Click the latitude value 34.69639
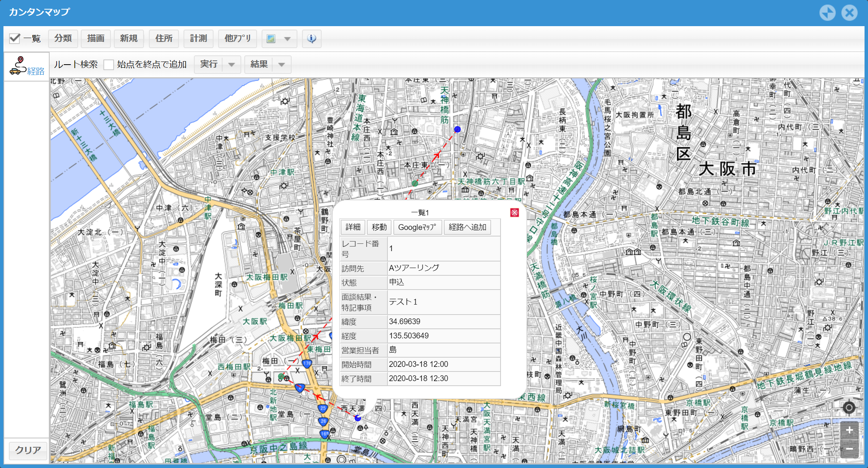Viewport: 868px width, 468px height. (405, 321)
